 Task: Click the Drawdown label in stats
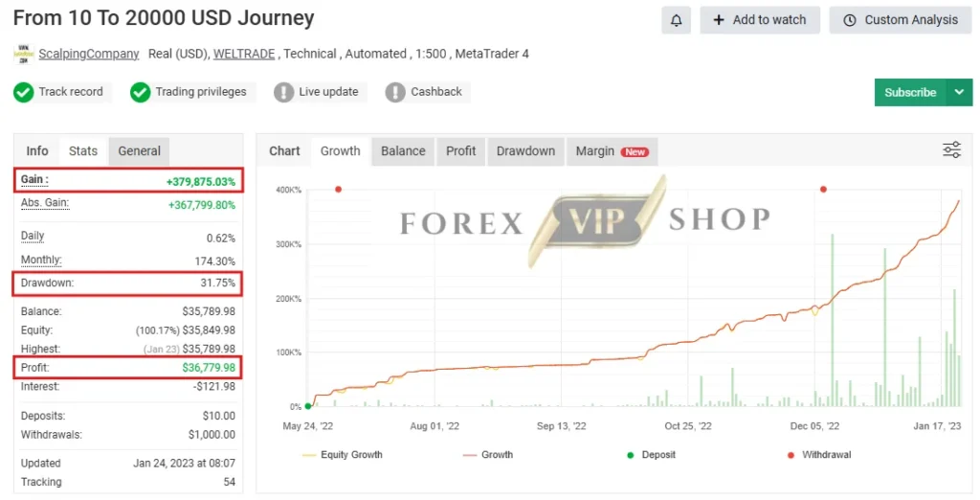click(47, 283)
